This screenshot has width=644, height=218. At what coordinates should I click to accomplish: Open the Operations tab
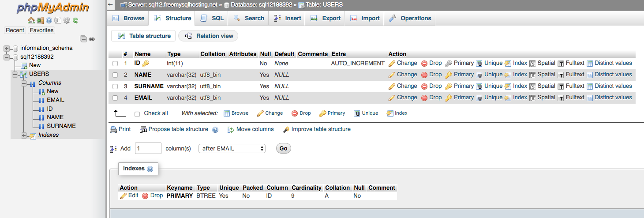click(x=410, y=18)
